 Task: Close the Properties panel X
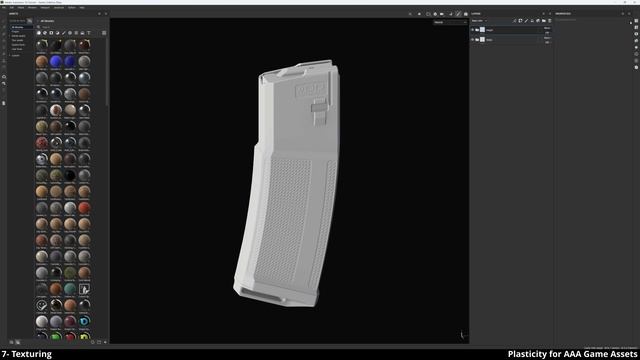(629, 14)
